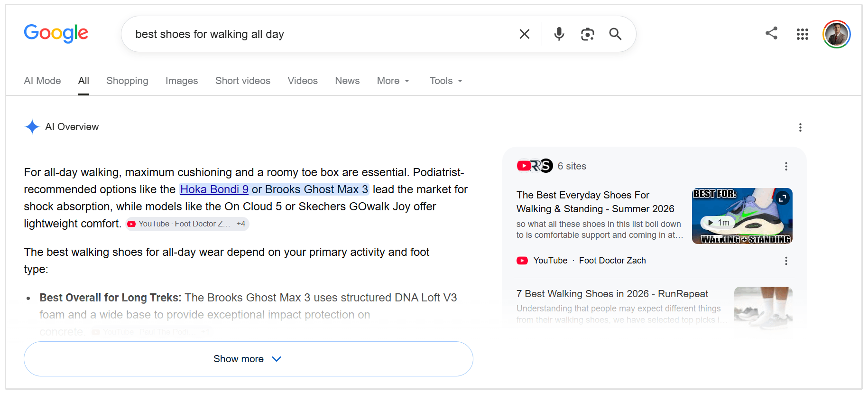Expand the More search filters dropdown
This screenshot has width=868, height=394.
[x=393, y=81]
